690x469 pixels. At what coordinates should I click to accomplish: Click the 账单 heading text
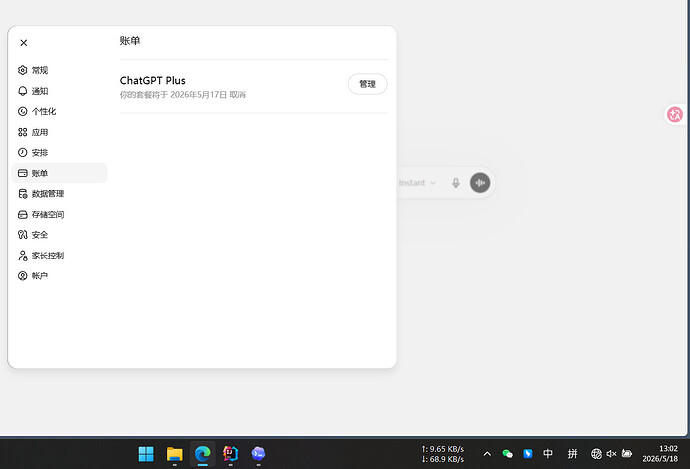coord(130,40)
